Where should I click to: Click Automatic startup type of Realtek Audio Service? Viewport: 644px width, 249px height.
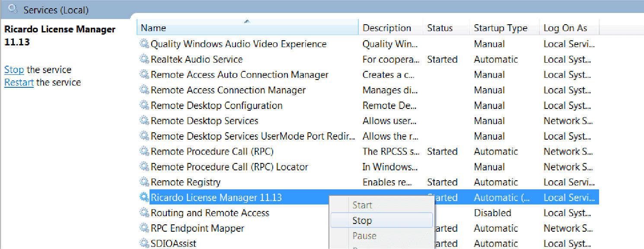pyautogui.click(x=496, y=59)
